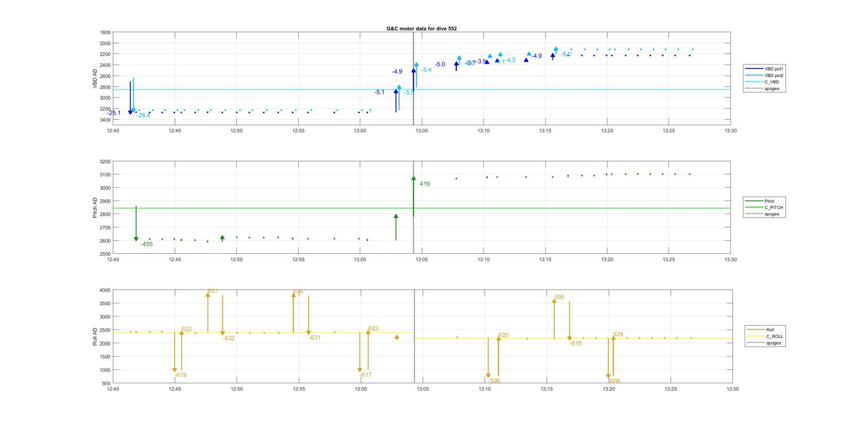Click the "419" pitch data label
Viewport: 868px width, 430px height.
[x=425, y=184]
